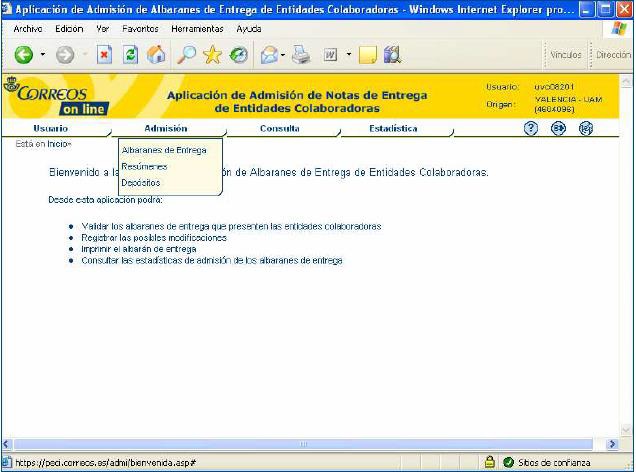Switch to the Estadística tab
Image resolution: width=636 pixels, height=472 pixels.
pyautogui.click(x=393, y=129)
